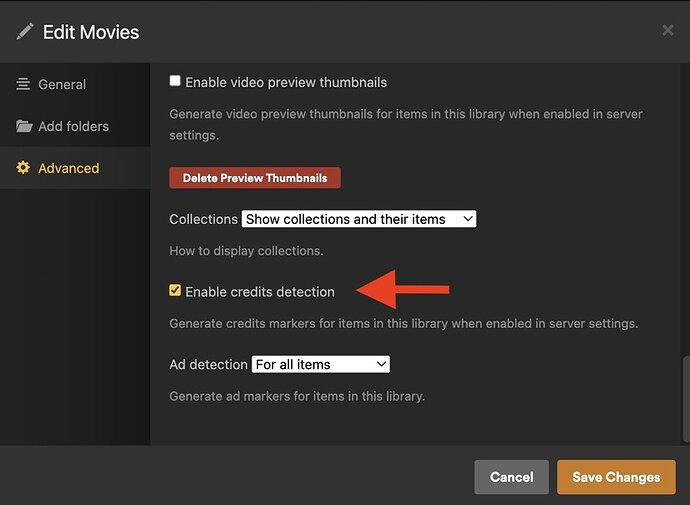Viewport: 690px width, 505px height.
Task: Click 'How to display collections.' description
Action: point(246,251)
